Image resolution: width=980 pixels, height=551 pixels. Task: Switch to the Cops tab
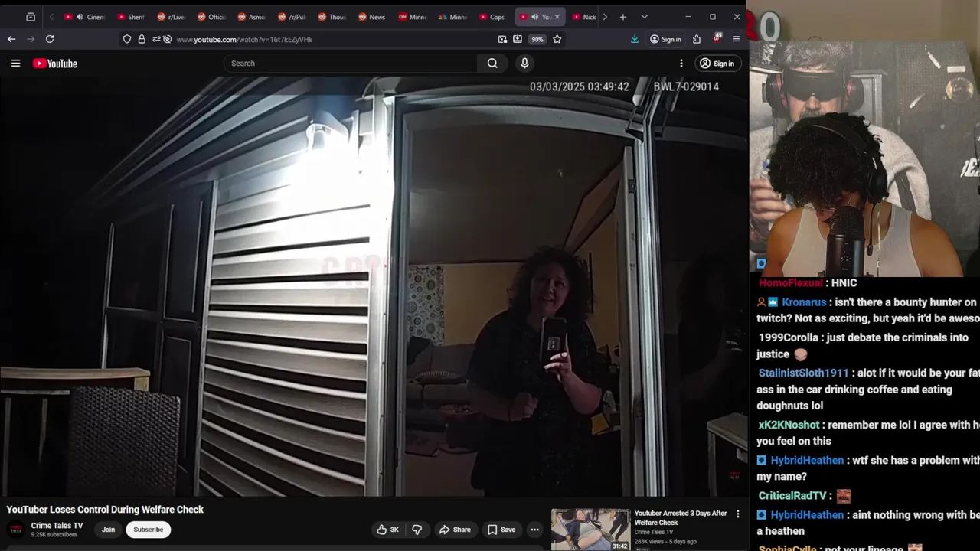[x=492, y=17]
